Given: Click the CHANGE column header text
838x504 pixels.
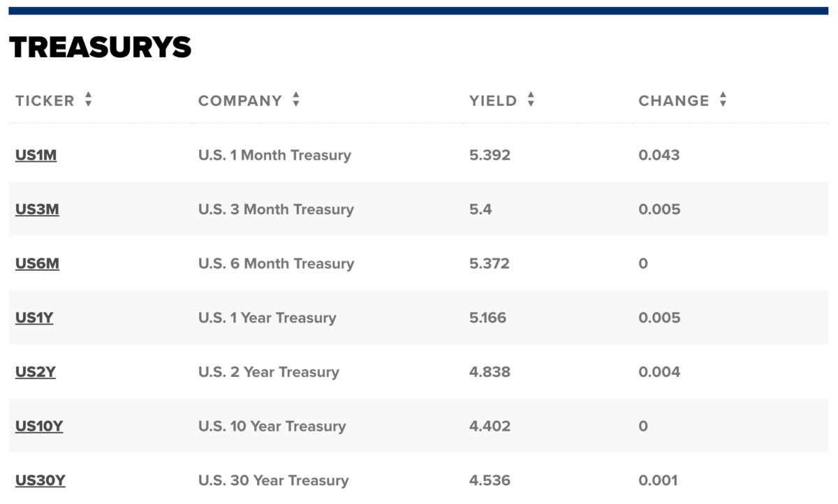Looking at the screenshot, I should tap(674, 101).
